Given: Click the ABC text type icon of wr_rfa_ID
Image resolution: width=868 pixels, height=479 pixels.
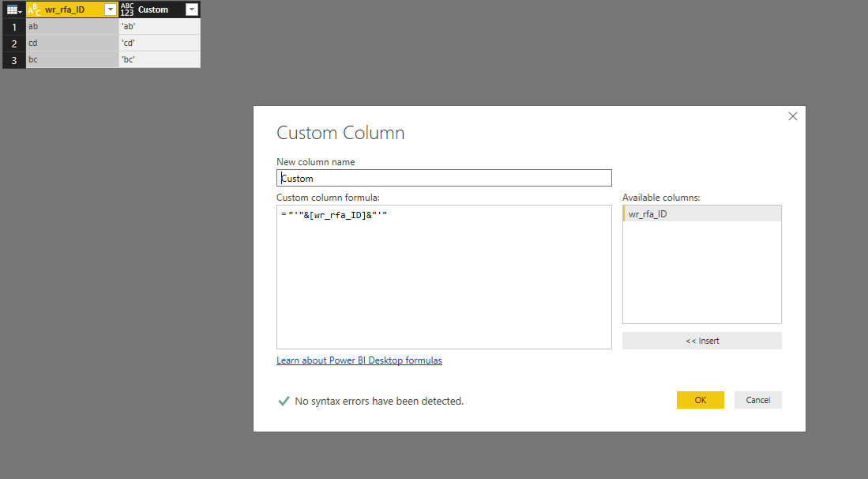Looking at the screenshot, I should click(x=34, y=10).
